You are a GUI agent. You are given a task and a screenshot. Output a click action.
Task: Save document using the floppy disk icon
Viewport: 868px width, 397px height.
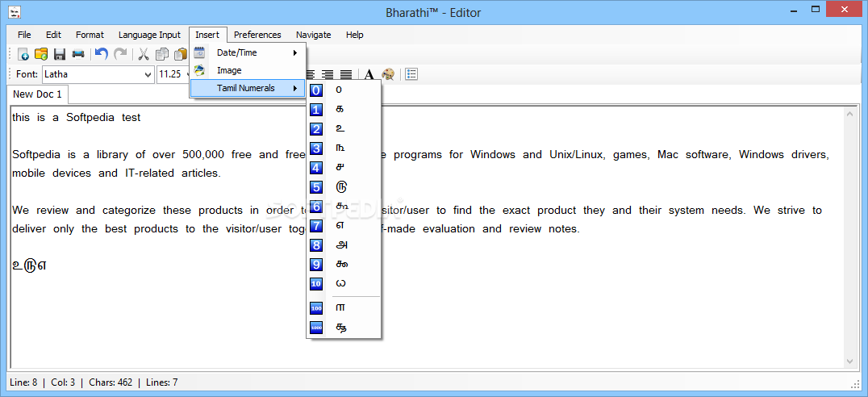coord(59,54)
